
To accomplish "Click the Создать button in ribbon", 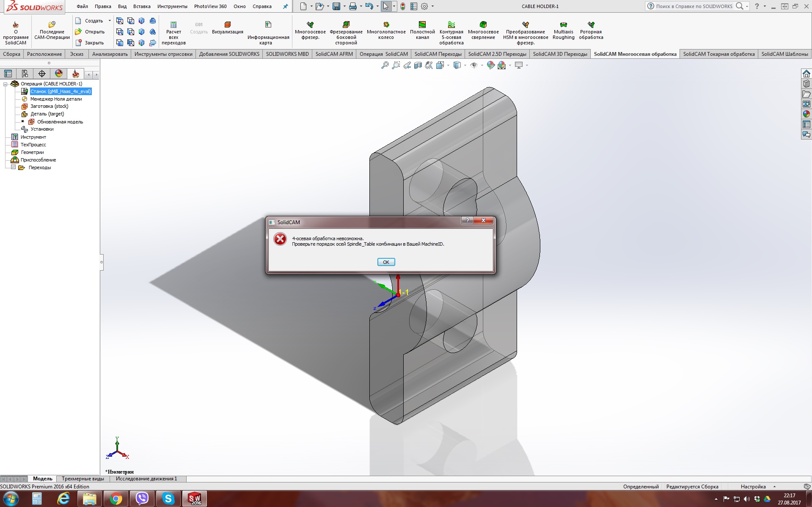I will pos(89,21).
